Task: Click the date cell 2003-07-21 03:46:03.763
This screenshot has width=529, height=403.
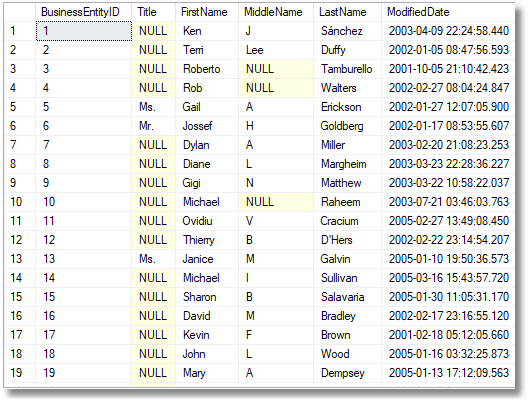Action: (448, 202)
